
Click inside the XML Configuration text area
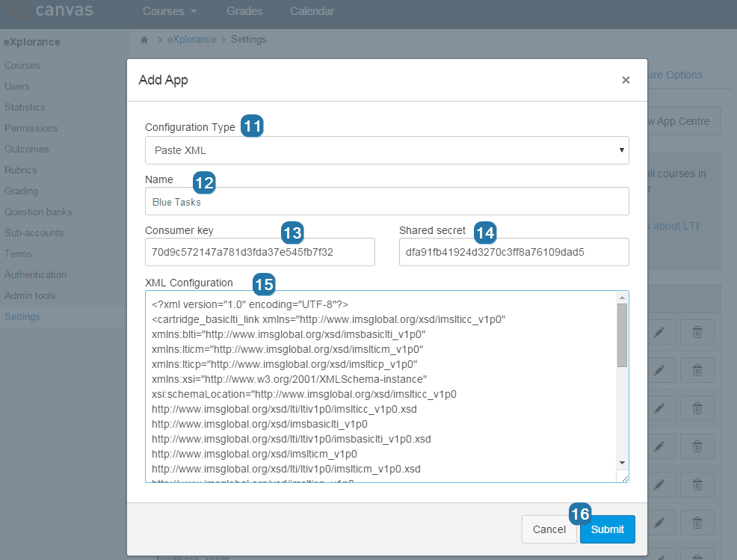380,387
